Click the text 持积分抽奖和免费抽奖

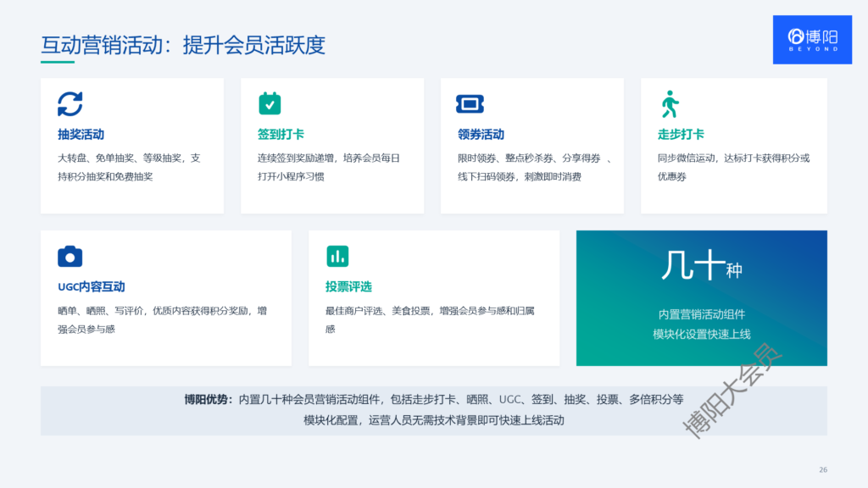coord(105,176)
